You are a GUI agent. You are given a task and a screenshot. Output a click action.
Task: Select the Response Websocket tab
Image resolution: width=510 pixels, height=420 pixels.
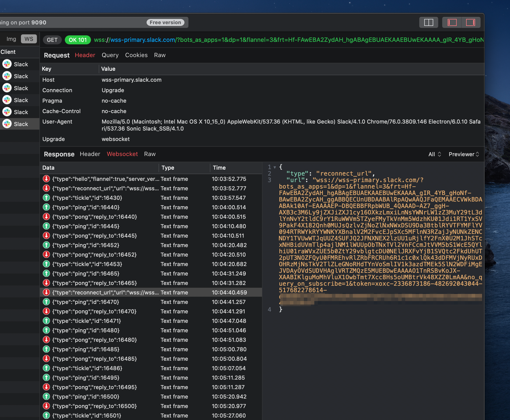tap(122, 154)
